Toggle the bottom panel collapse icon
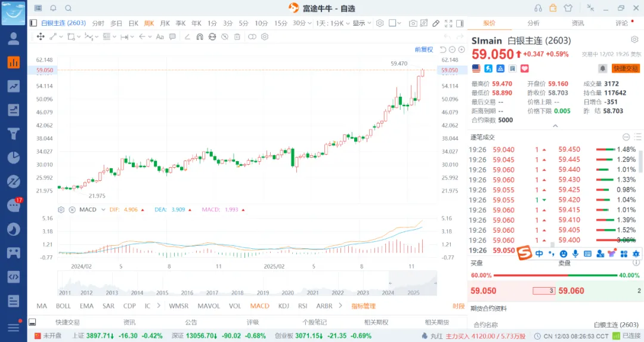The image size is (644, 342). [32, 322]
